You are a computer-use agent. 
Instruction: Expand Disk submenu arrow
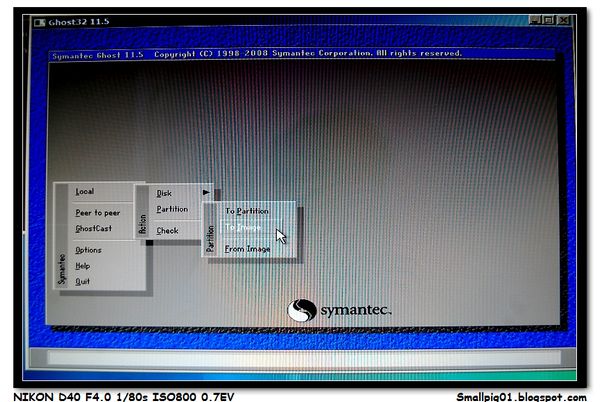tap(206, 192)
